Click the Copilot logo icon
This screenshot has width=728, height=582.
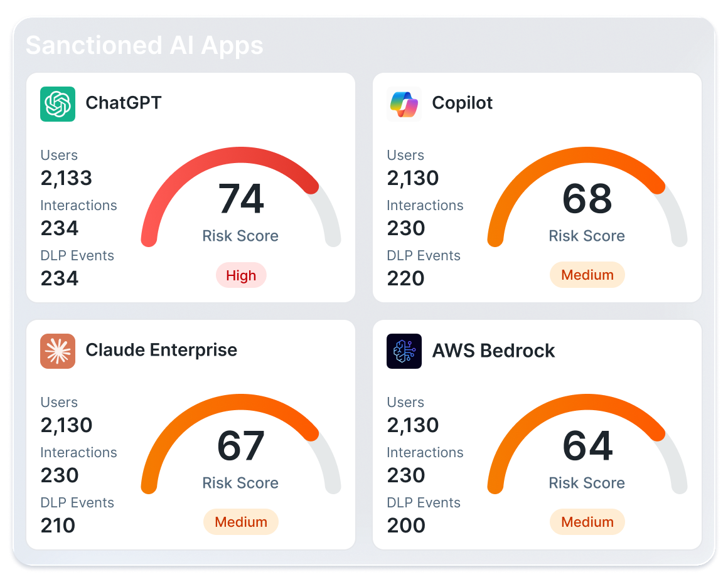[404, 103]
